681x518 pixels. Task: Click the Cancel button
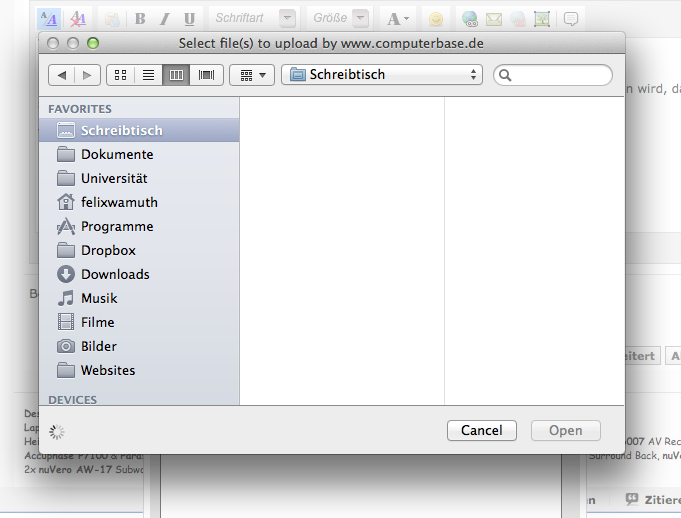[x=482, y=430]
